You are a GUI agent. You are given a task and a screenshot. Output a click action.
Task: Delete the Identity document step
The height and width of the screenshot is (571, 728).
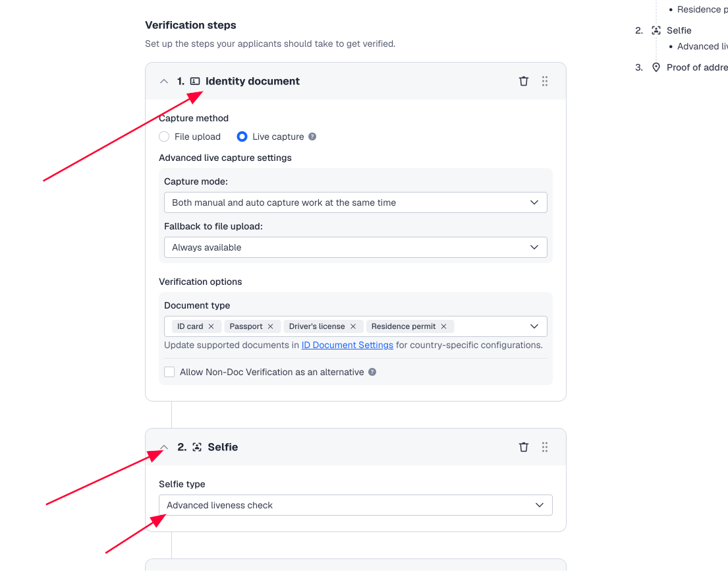[x=523, y=81]
